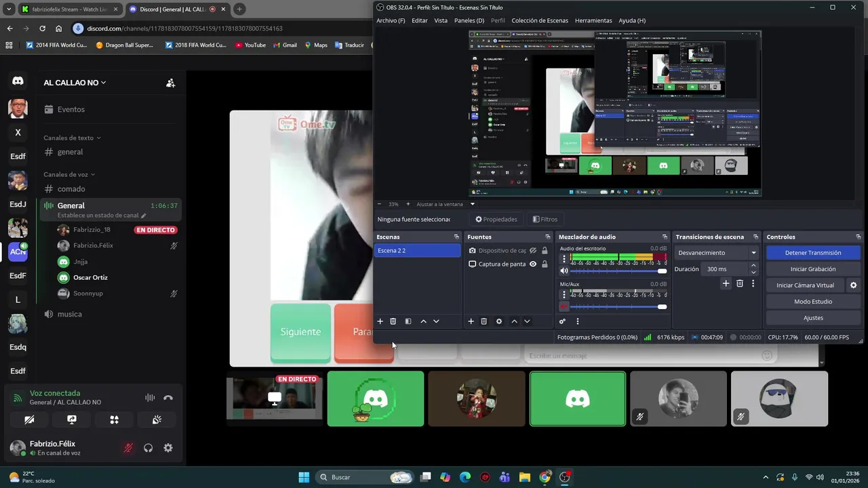Add a new scene in Escenas panel
868x488 pixels.
pyautogui.click(x=380, y=321)
